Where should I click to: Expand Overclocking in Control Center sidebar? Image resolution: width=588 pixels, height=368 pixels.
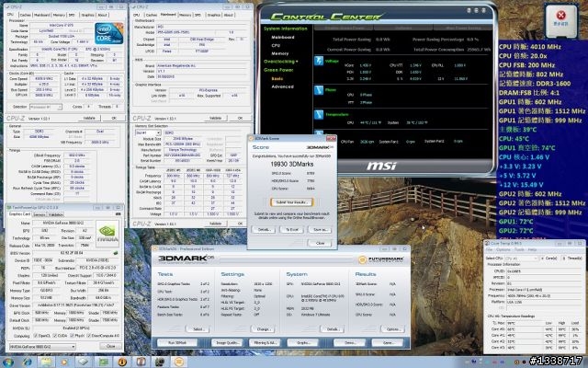tap(281, 62)
